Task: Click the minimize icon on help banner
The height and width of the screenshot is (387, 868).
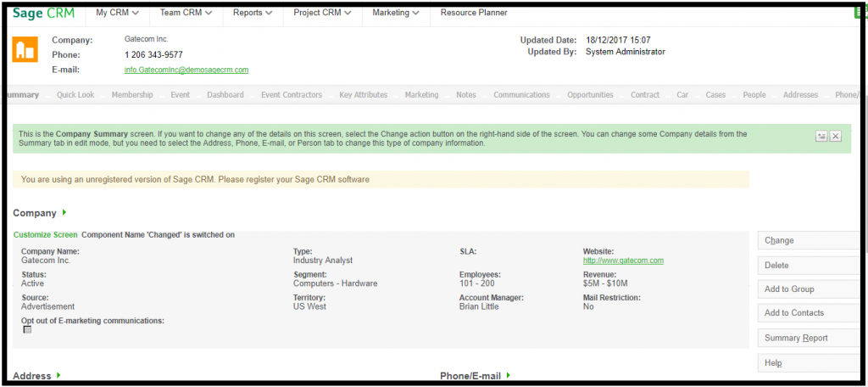Action: click(x=821, y=137)
